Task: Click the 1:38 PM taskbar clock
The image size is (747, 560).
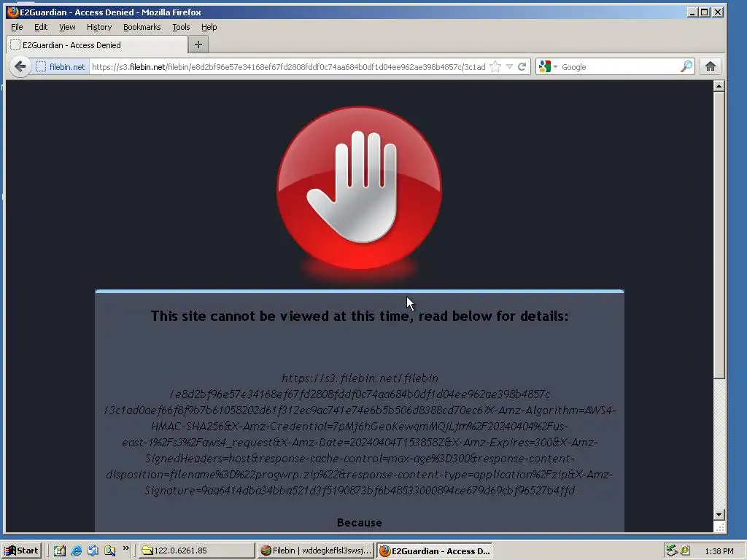Action: 719,551
